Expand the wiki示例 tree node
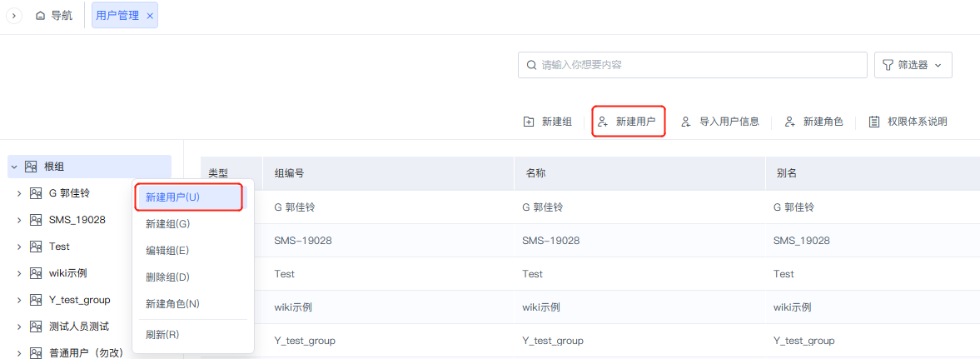 pyautogui.click(x=19, y=273)
